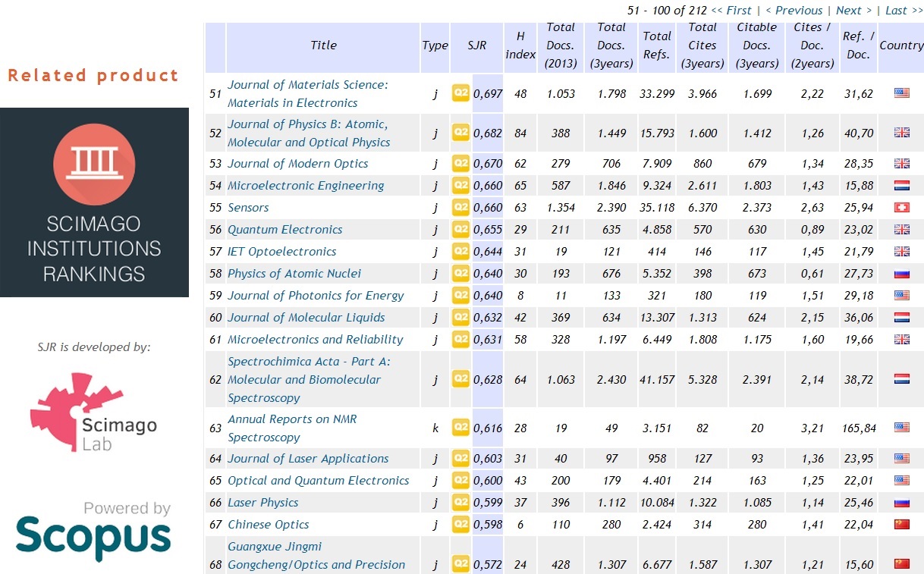Click the Citable Docs. (3years) header
The height and width of the screenshot is (574, 924).
tap(757, 45)
